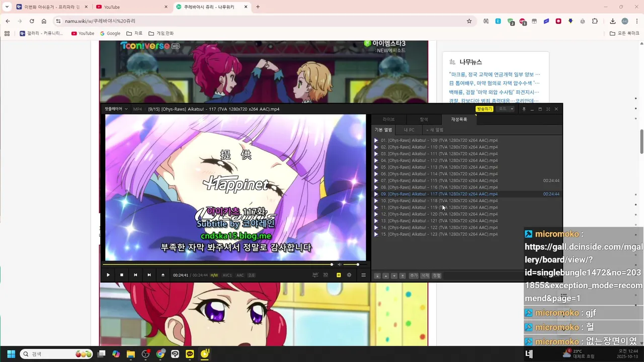Open Chrome extensions puzzle icon
644x362 pixels.
(x=595, y=21)
